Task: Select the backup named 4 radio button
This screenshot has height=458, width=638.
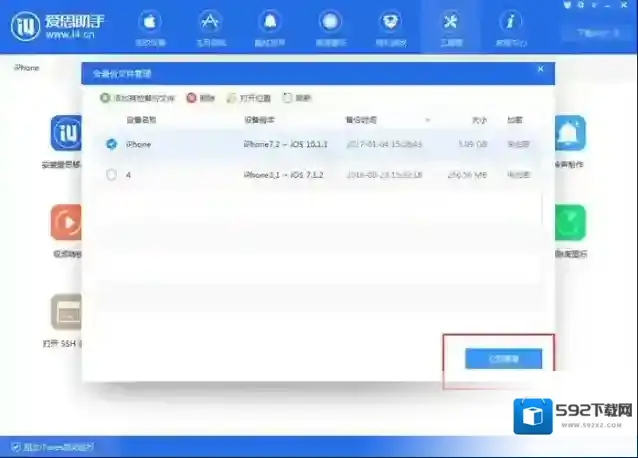Action: pos(111,174)
